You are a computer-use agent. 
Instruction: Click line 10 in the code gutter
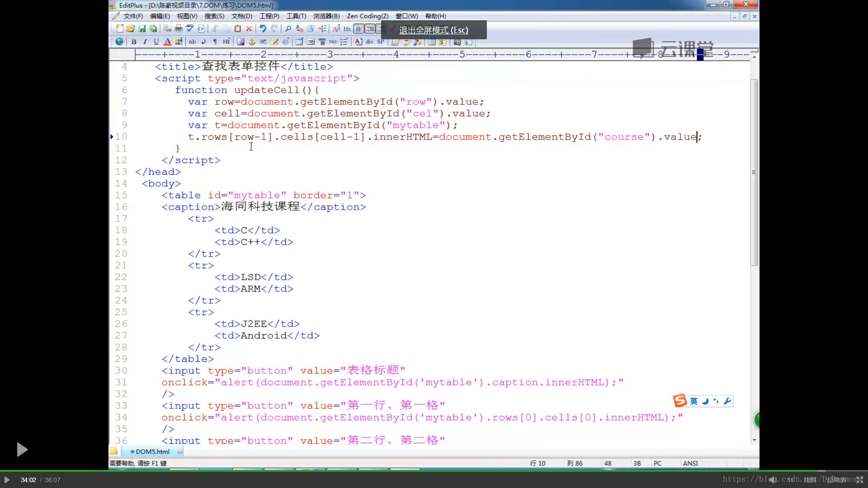pyautogui.click(x=121, y=136)
